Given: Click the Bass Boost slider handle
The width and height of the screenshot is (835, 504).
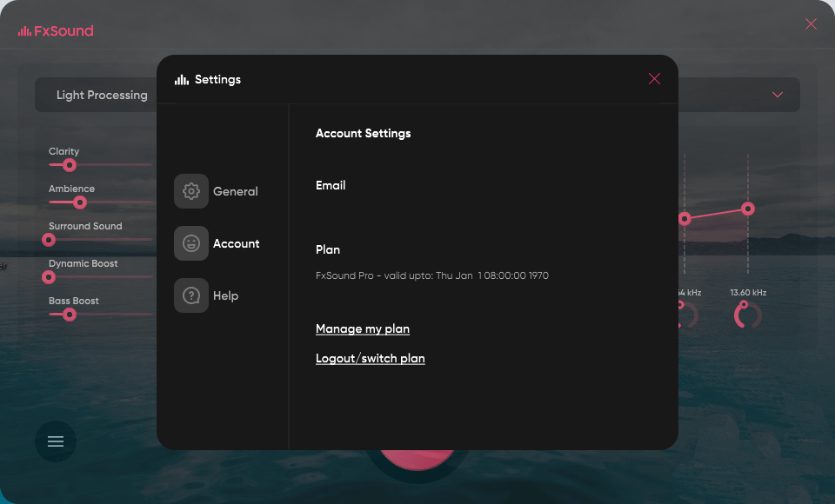Looking at the screenshot, I should pos(70,315).
